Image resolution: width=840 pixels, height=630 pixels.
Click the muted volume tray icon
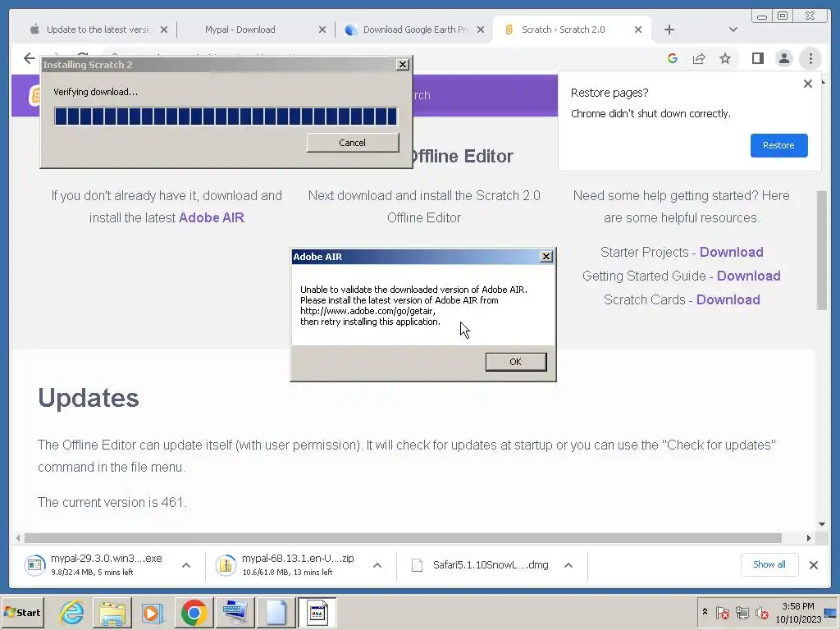[762, 612]
